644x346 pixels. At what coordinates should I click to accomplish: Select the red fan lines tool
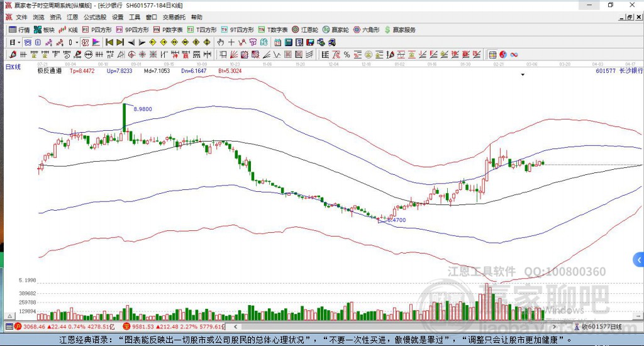tap(234, 54)
